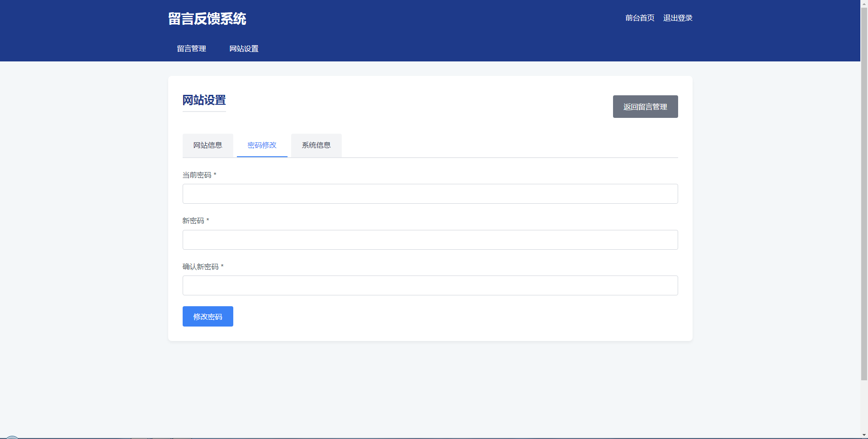Select the 密码修改 tab
The image size is (868, 439).
262,145
